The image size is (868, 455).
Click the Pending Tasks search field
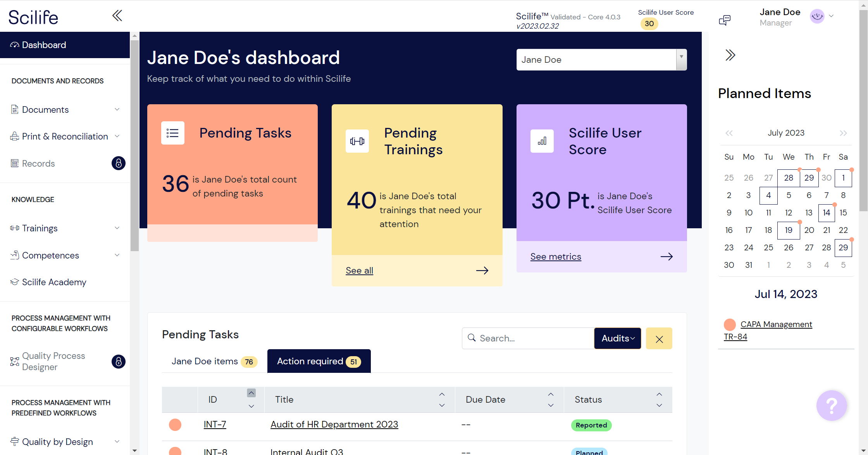[531, 338]
